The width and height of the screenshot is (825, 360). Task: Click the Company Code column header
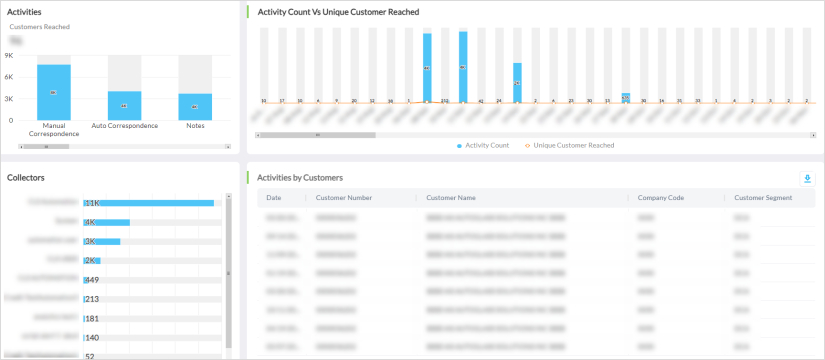(661, 198)
